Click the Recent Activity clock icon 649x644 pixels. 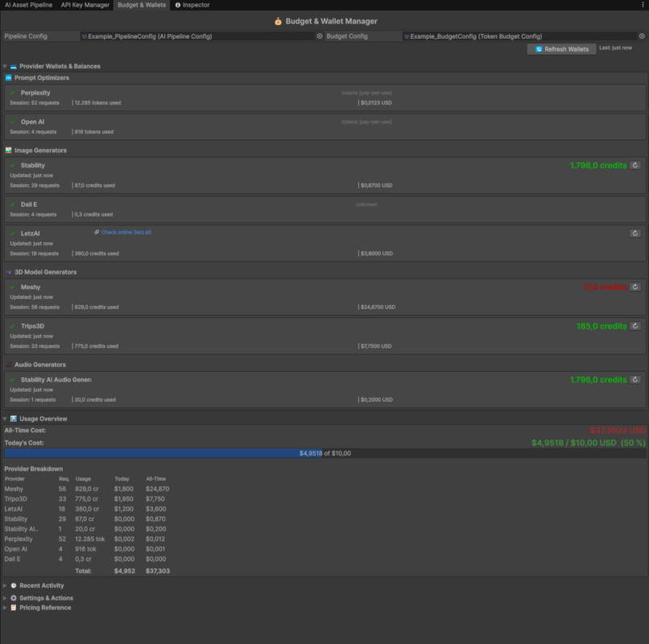13,586
